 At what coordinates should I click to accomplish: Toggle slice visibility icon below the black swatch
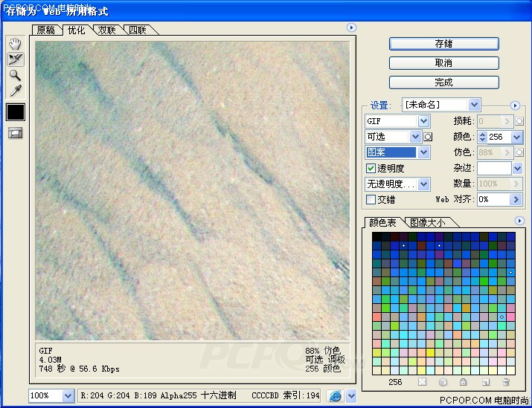point(15,133)
